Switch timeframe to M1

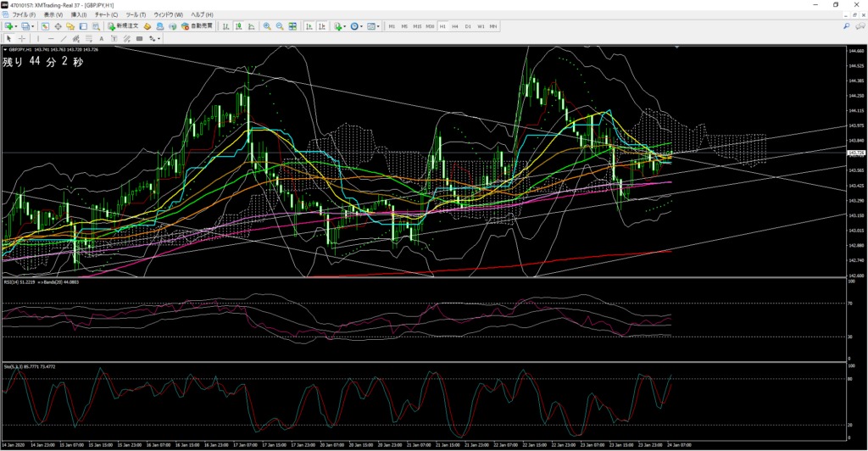click(392, 26)
